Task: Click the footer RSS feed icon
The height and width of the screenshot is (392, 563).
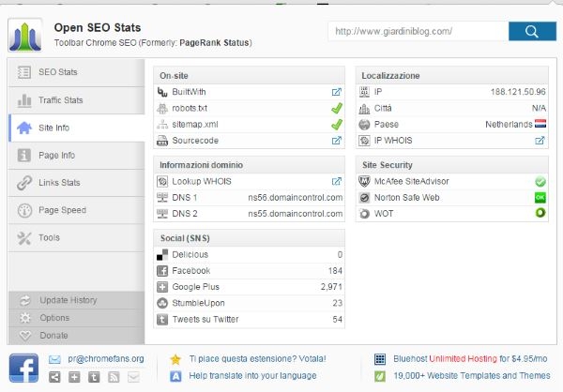Action: (114, 377)
